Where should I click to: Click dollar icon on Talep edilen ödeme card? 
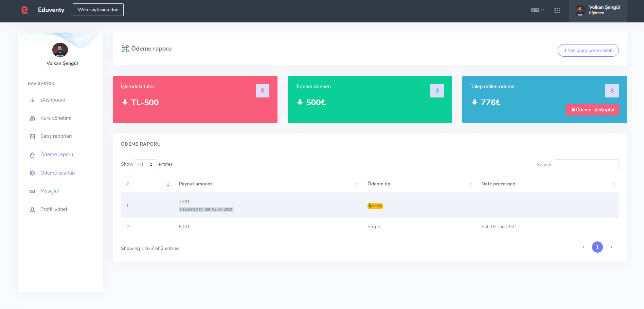click(612, 91)
